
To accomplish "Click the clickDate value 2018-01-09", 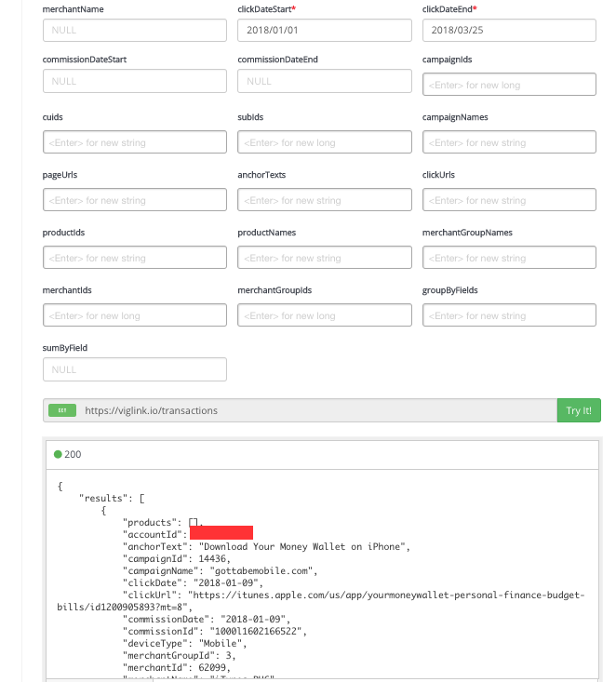I will pyautogui.click(x=226, y=582).
